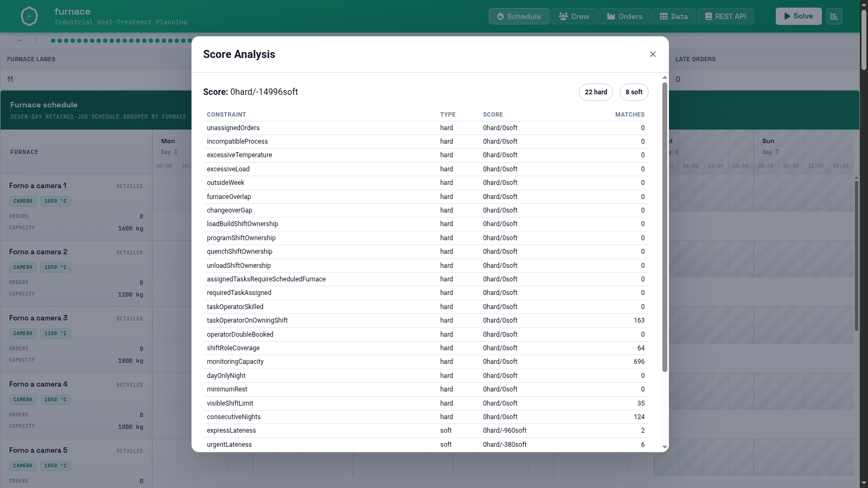Click the SCORE column header
Viewport: 868px width, 488px height.
pos(493,114)
